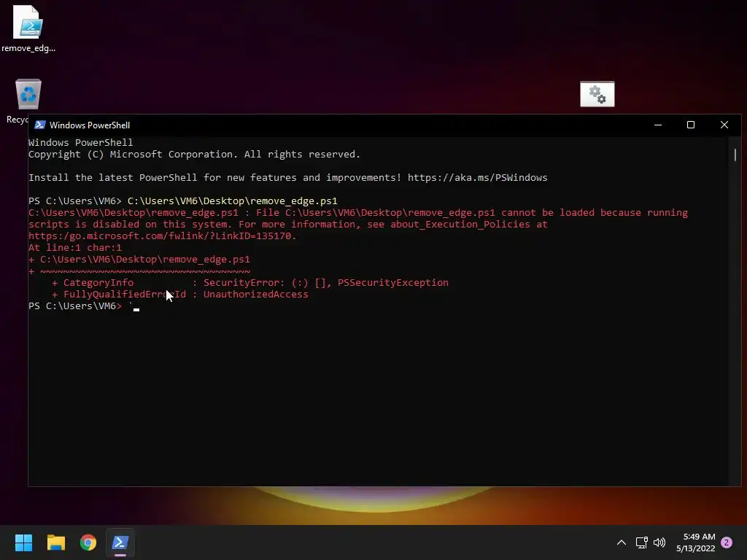Minimize the Windows PowerShell window
The height and width of the screenshot is (560, 747).
[658, 125]
